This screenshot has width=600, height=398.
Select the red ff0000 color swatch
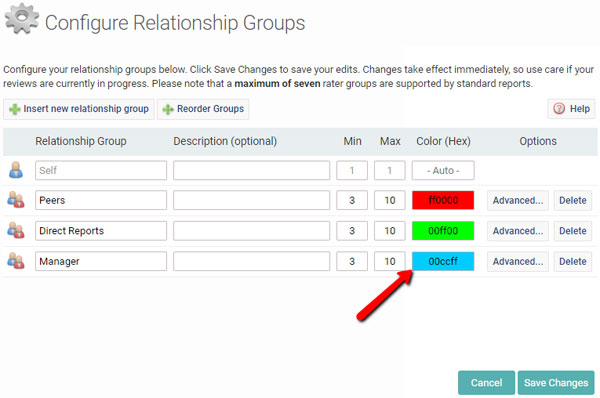443,200
